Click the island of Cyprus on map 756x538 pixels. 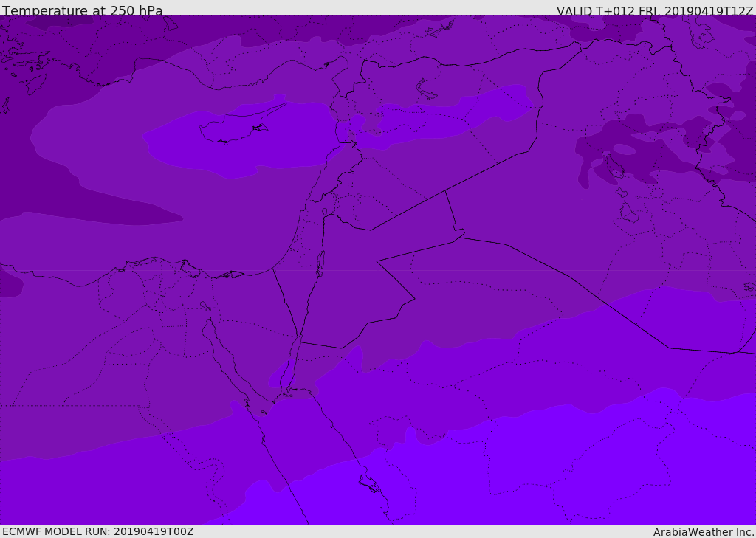click(238, 127)
